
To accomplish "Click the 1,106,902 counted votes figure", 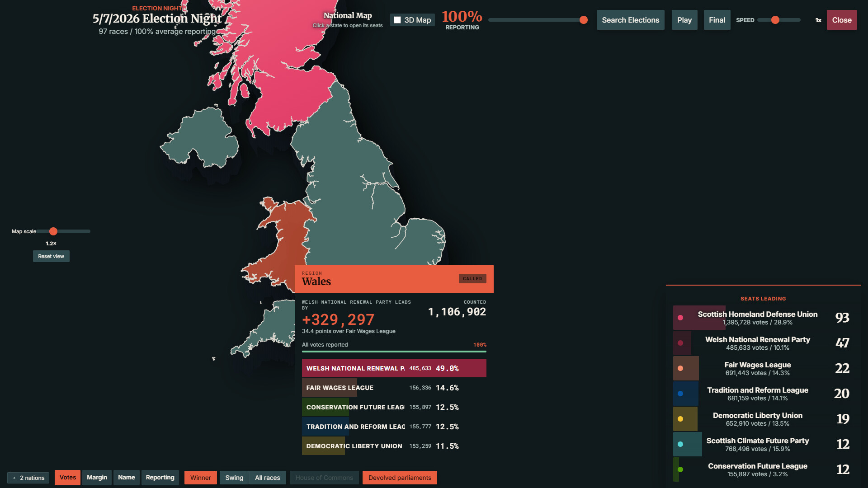I will [457, 312].
